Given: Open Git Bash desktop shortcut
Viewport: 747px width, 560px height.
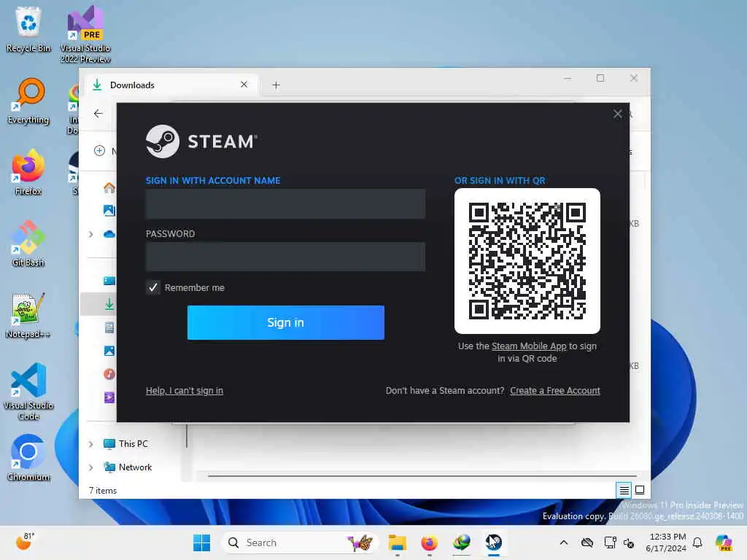Looking at the screenshot, I should pos(28,244).
